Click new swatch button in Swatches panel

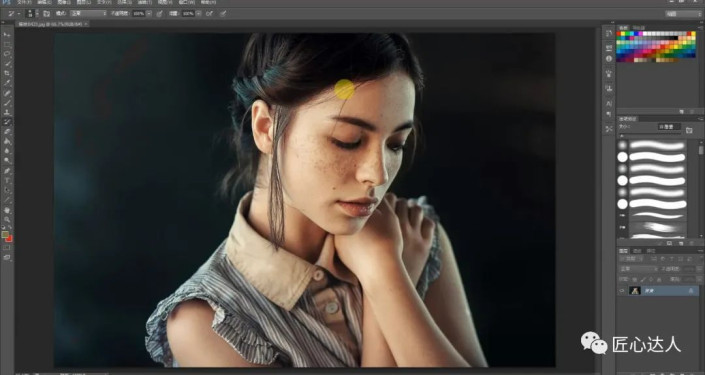tap(682, 112)
